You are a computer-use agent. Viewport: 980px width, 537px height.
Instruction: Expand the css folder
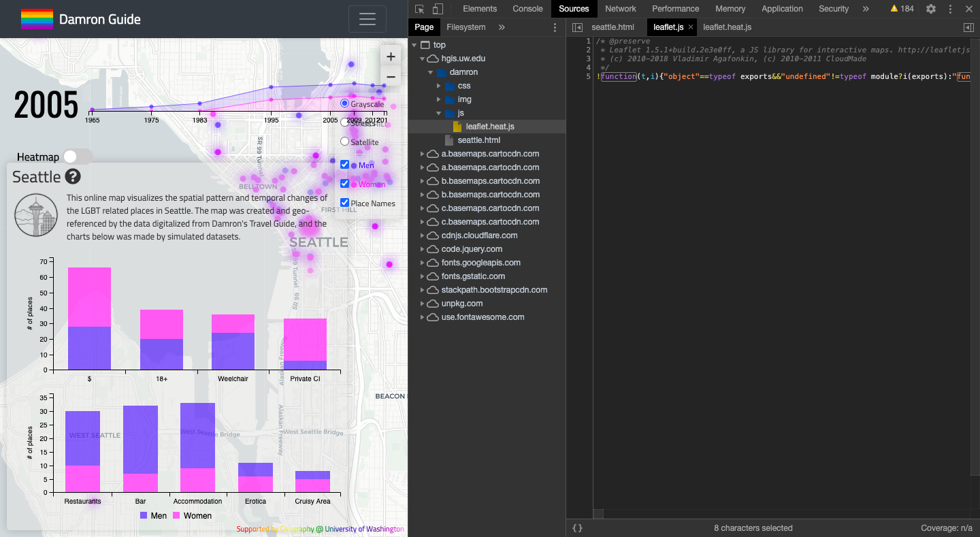(x=438, y=86)
